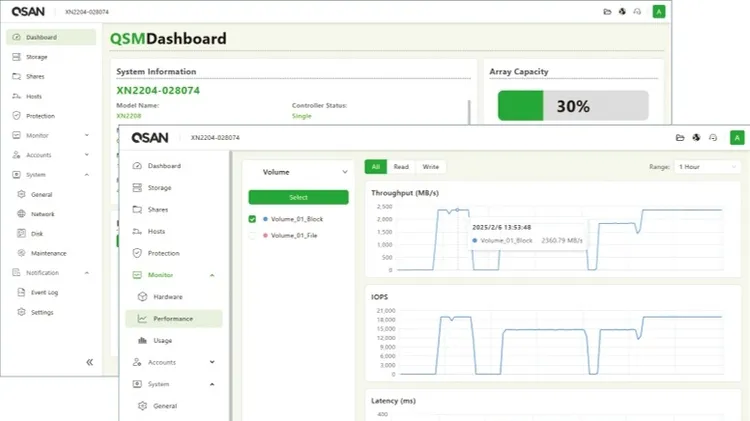
Task: Click support headset icon in back window header
Action: (x=637, y=11)
